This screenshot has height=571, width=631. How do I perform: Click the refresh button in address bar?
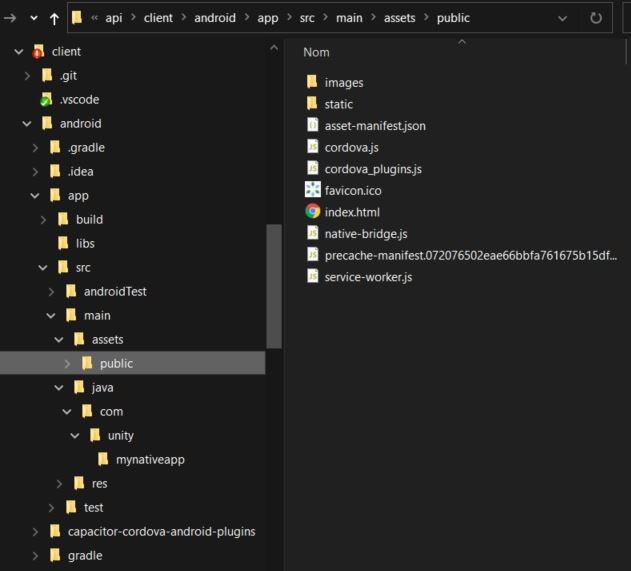pos(596,18)
